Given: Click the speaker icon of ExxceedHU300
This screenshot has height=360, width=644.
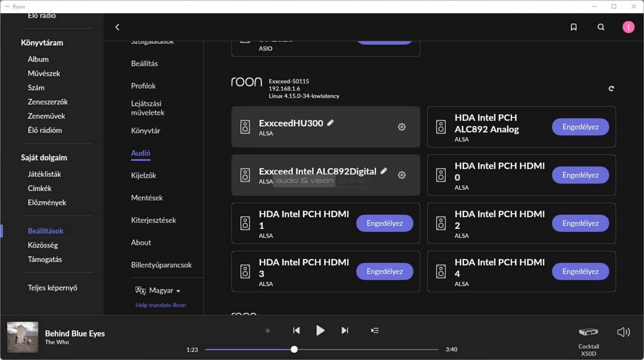Looking at the screenshot, I should [245, 127].
